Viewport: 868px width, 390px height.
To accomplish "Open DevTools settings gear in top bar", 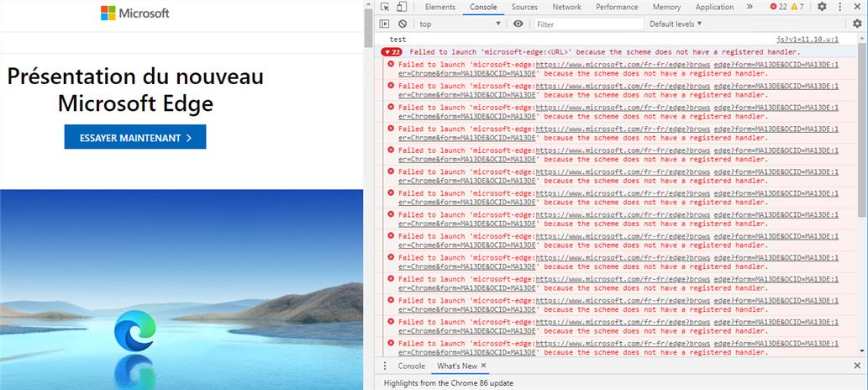I will pos(822,8).
